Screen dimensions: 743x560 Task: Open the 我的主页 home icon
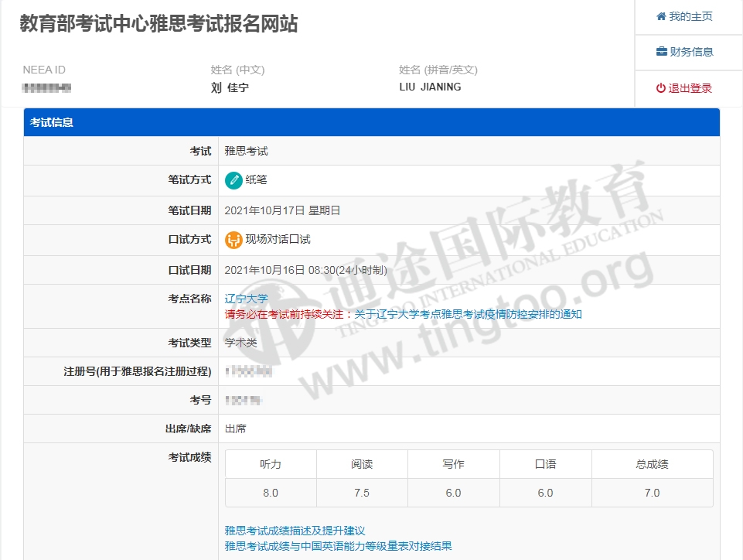click(661, 16)
